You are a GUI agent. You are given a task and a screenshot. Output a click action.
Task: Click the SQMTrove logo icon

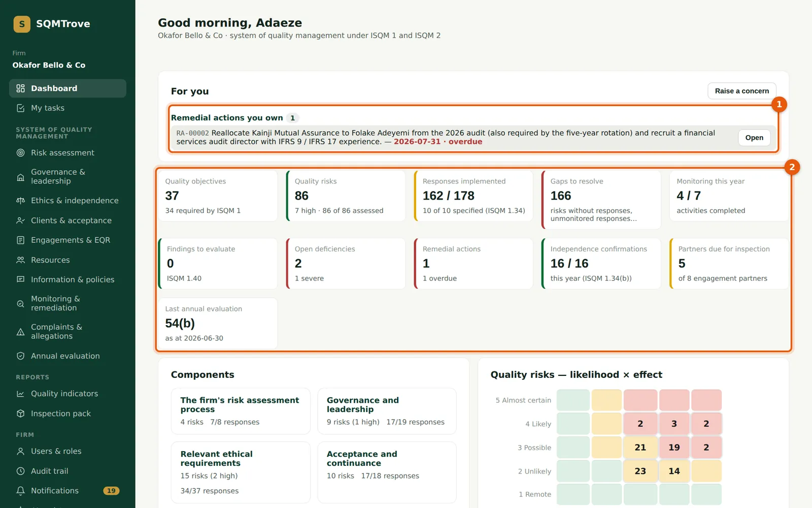[22, 24]
